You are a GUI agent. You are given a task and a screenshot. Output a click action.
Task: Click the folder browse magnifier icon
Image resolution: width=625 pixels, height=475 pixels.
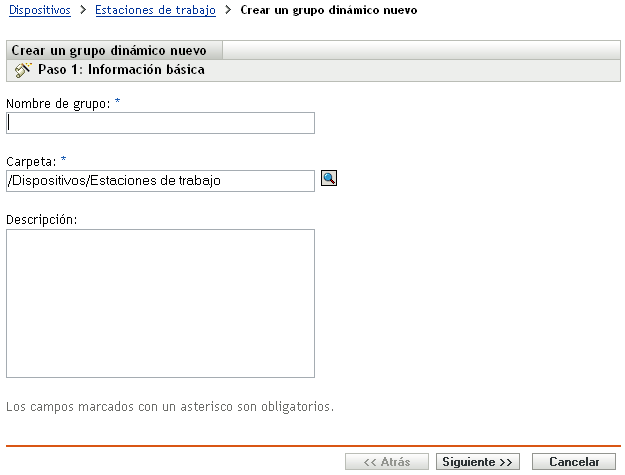point(329,179)
